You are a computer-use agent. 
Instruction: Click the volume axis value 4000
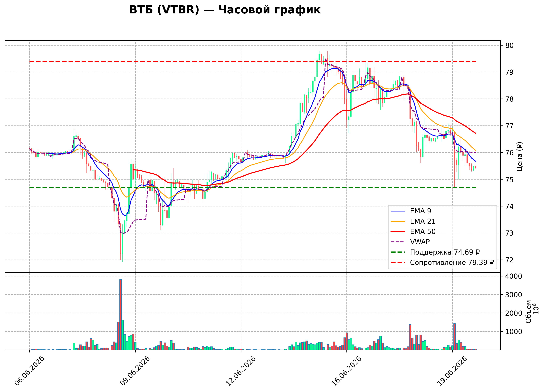tap(514, 276)
